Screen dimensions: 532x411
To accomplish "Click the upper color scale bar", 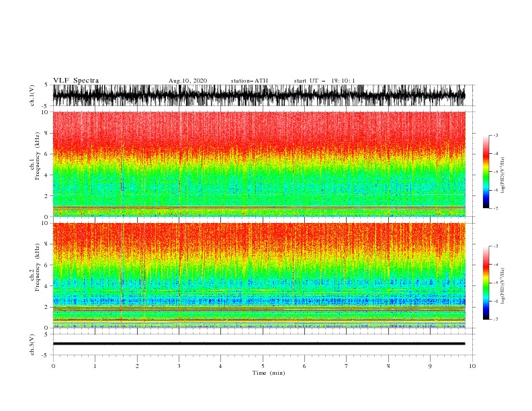I will [x=486, y=172].
